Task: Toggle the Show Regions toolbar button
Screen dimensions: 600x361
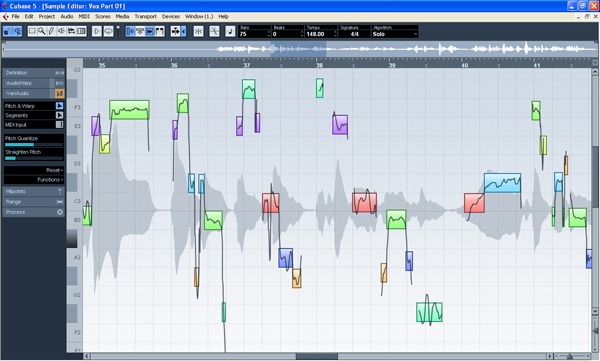Action: click(150, 31)
